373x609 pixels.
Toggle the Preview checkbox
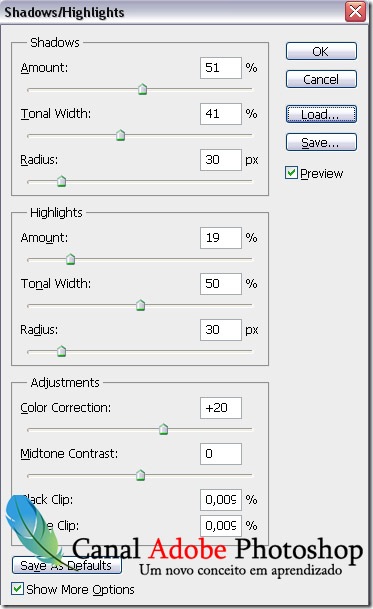click(291, 173)
